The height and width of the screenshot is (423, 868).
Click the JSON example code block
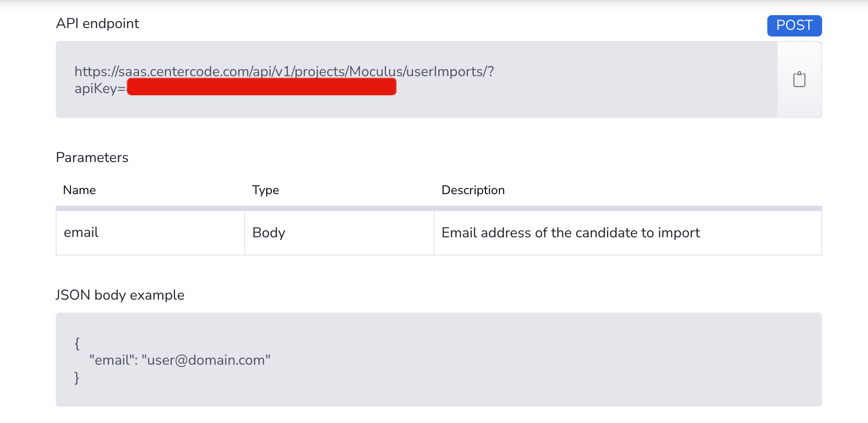pos(439,359)
